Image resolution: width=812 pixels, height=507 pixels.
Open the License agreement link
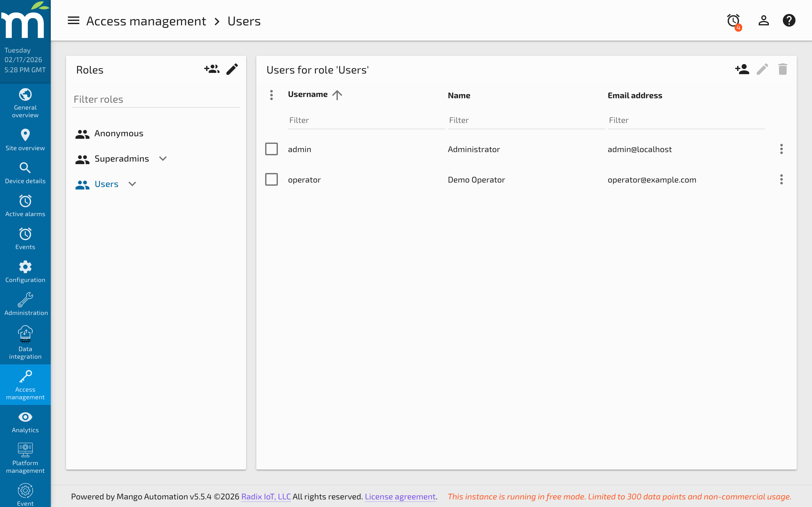[x=400, y=497]
